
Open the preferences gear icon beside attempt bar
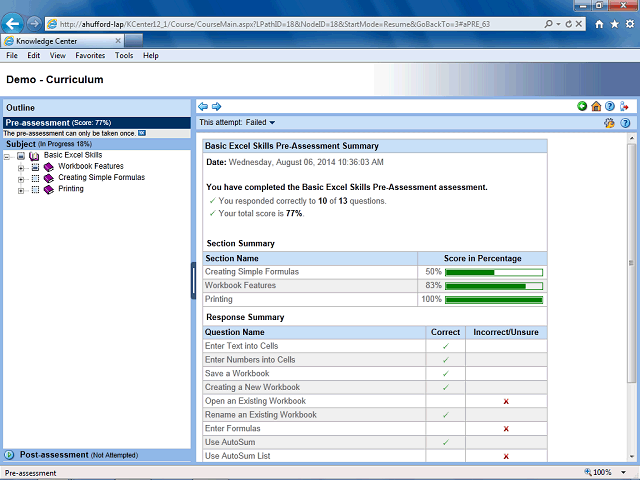tap(609, 123)
